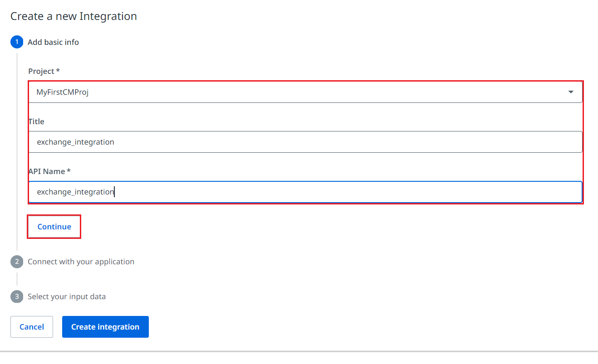Viewport: 598px width, 364px height.
Task: Expand the 'Add basic info' step
Action: pyautogui.click(x=53, y=42)
